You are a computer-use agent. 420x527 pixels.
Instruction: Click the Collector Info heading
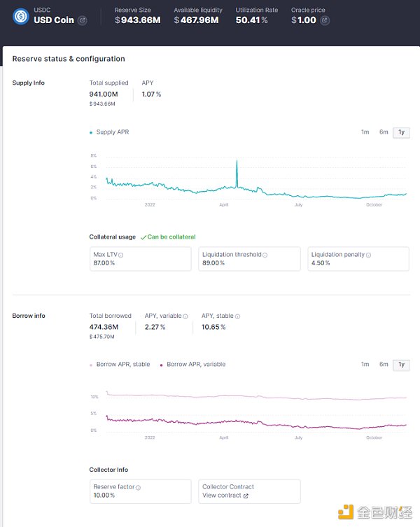[x=108, y=470]
